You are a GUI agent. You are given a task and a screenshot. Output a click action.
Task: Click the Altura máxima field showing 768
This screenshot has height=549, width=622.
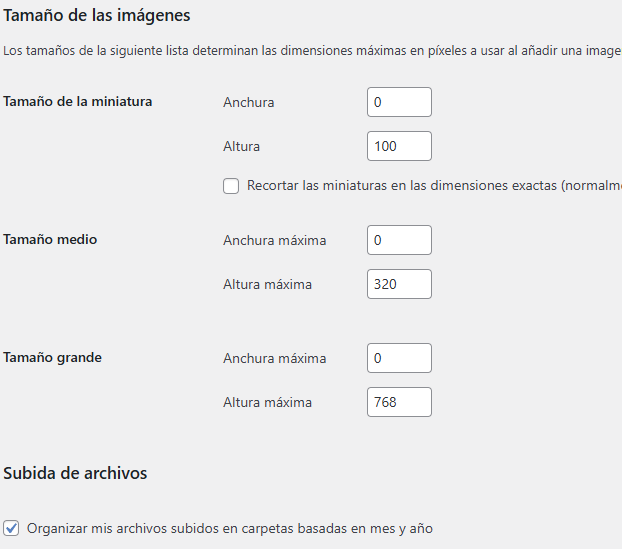(399, 402)
